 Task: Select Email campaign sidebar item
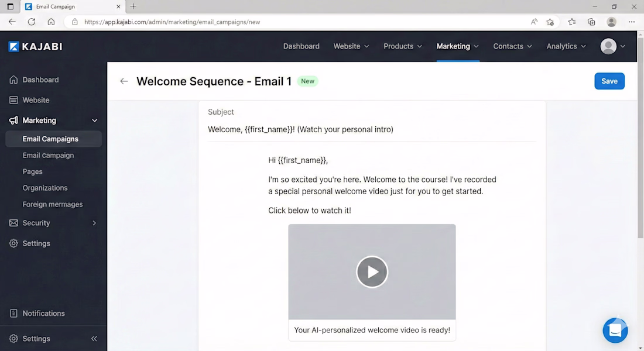tap(48, 155)
